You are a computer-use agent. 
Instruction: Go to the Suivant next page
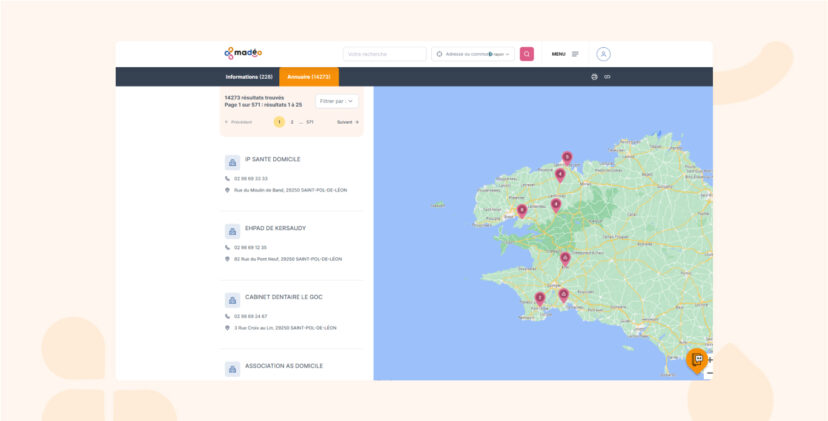coord(347,122)
